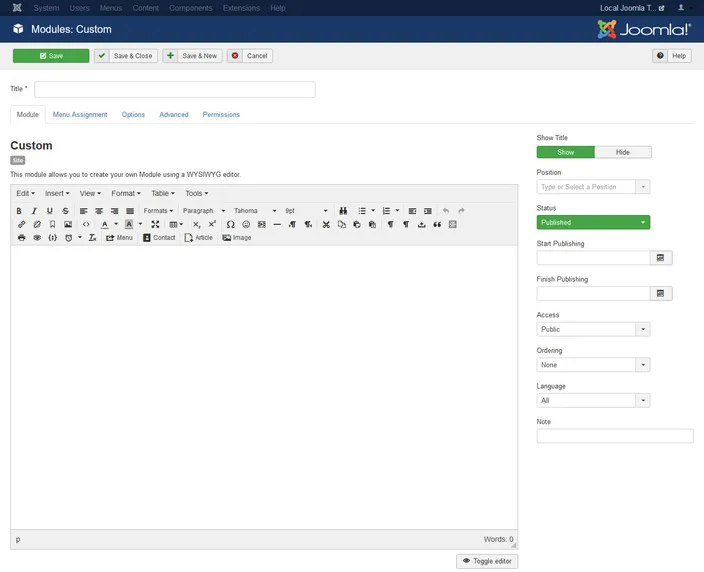Open find and replace binoculars icon
This screenshot has width=704, height=572.
(x=343, y=211)
